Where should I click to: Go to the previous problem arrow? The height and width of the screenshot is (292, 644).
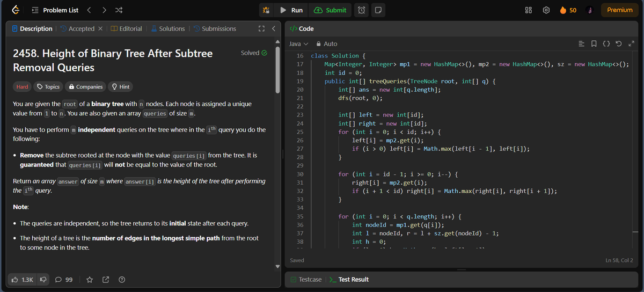(x=90, y=10)
